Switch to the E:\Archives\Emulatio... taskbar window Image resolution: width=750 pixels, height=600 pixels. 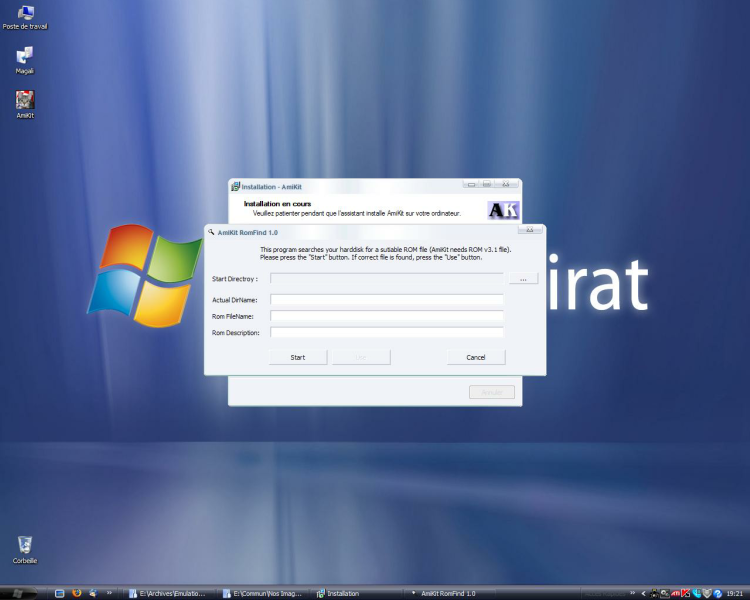point(168,593)
